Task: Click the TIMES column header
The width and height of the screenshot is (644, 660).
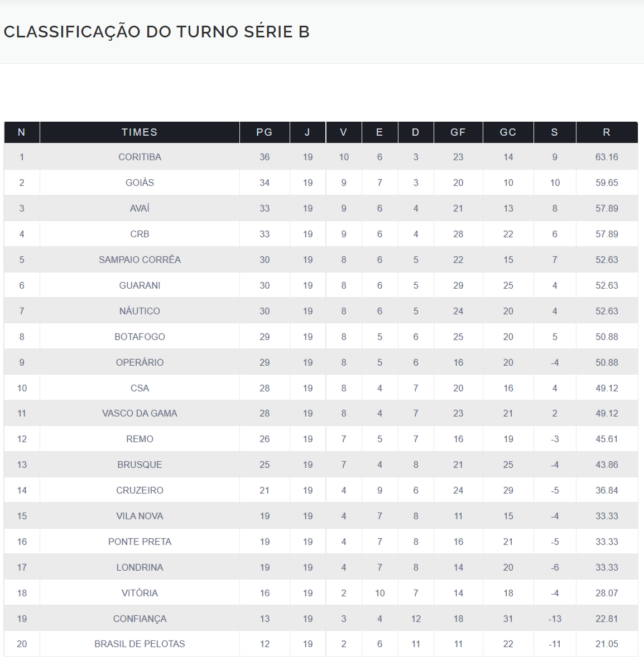Action: (140, 132)
